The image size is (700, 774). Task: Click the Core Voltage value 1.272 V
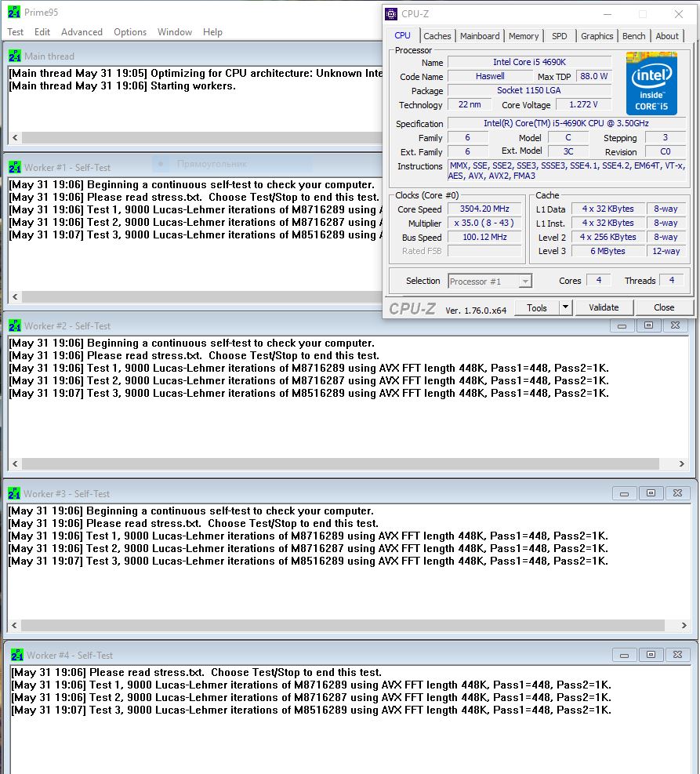[x=583, y=104]
